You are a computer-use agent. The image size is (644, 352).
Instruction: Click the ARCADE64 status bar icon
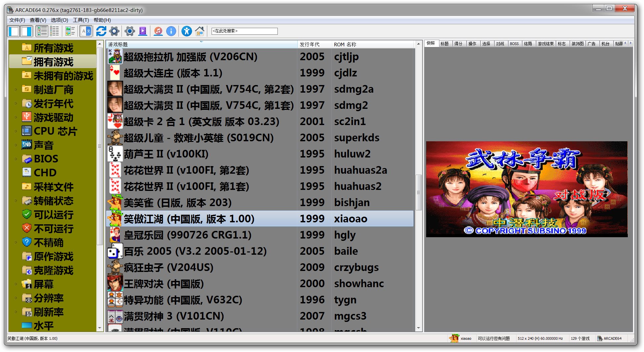click(x=600, y=338)
